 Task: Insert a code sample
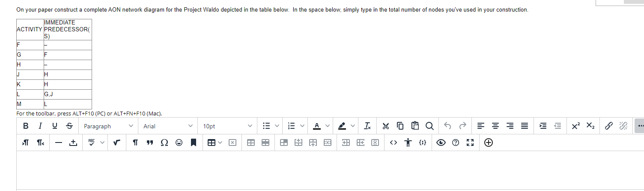422,143
